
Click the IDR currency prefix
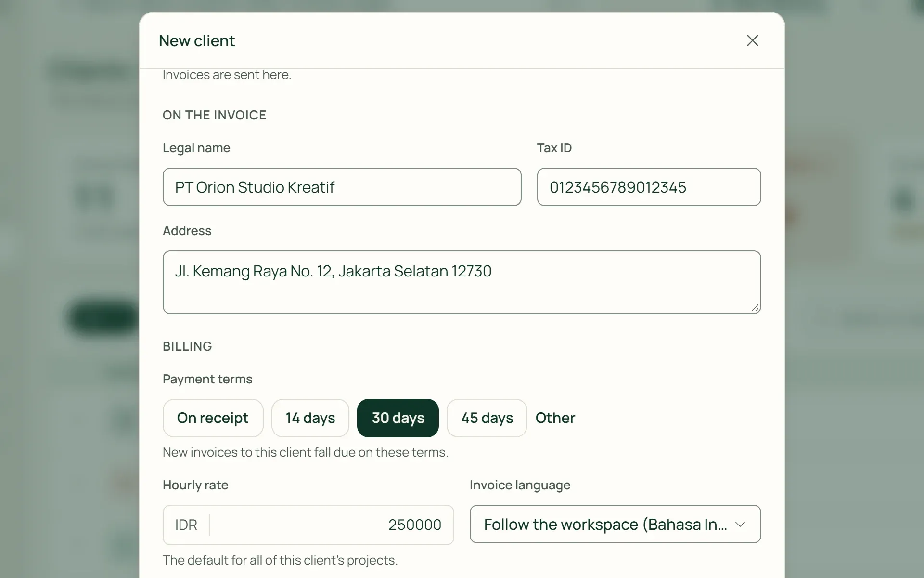tap(186, 525)
